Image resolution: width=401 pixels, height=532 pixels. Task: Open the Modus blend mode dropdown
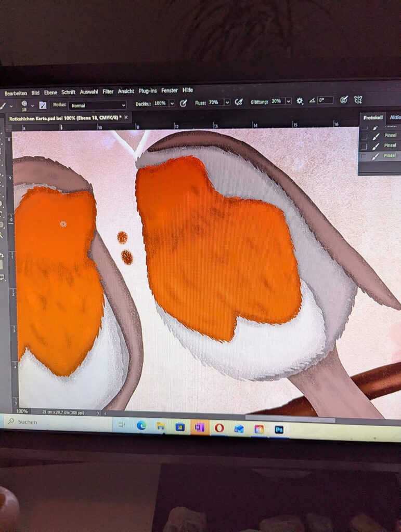[x=98, y=105]
